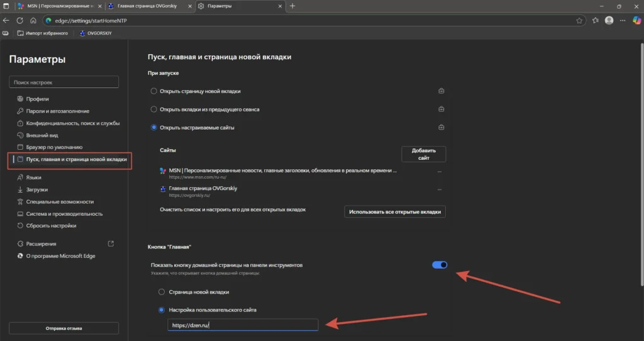Close the Главная страница OVGorskiy tab
Screen dimensions: 644x341
tap(190, 6)
